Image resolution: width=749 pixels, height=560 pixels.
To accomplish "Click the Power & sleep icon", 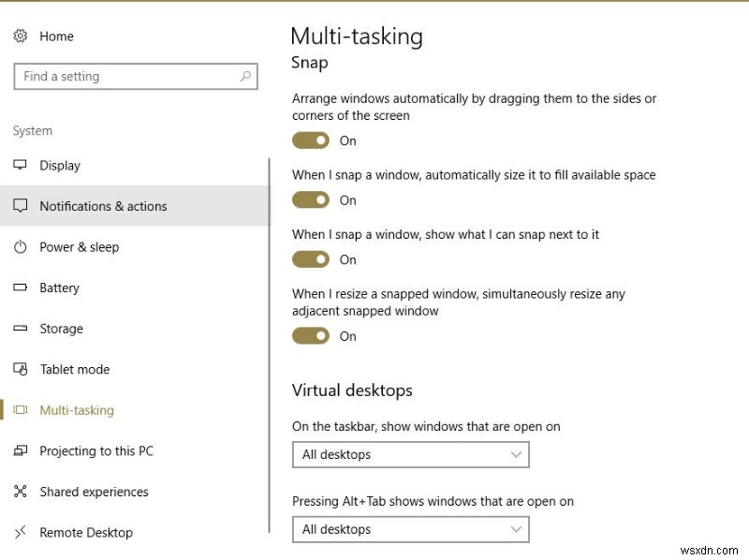I will [20, 246].
